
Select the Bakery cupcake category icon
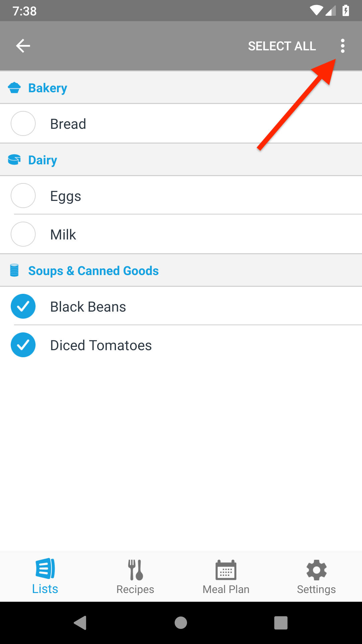point(14,88)
